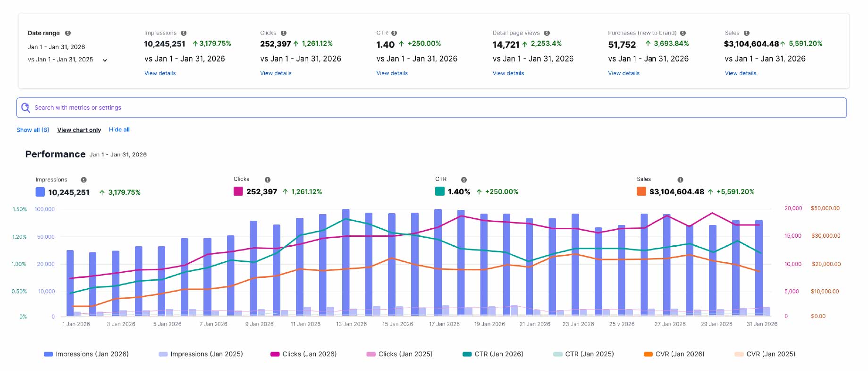The height and width of the screenshot is (371, 868).
Task: Click the 252,397 clicks value in summary
Action: click(276, 44)
